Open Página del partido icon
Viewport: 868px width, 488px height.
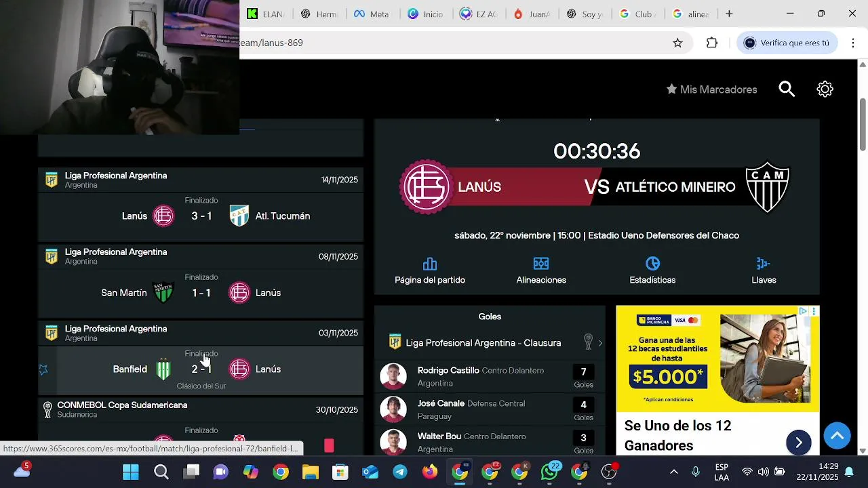coord(430,264)
